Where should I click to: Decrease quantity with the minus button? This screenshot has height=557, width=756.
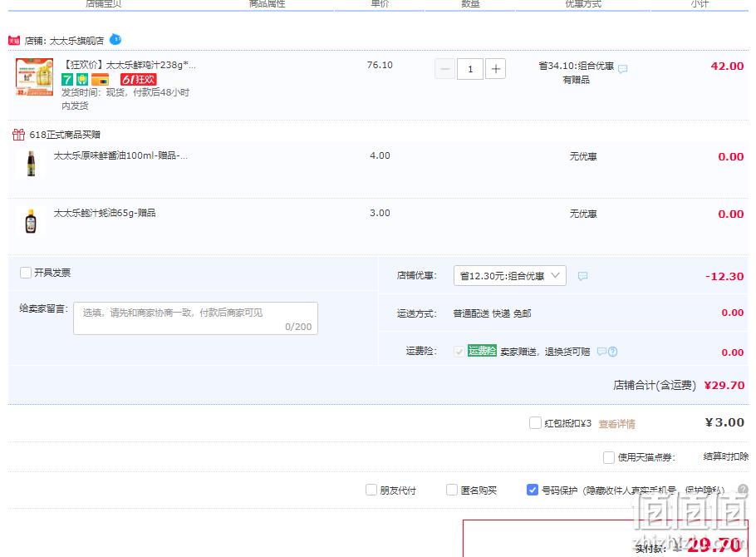click(444, 69)
